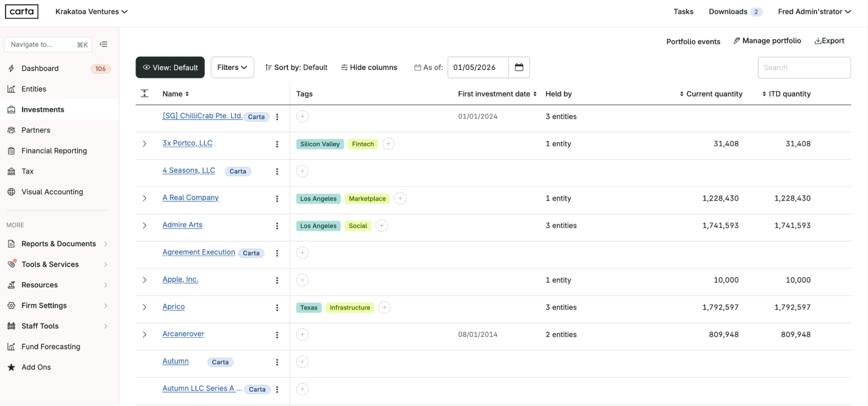Open the Partners section
868x406 pixels.
[x=35, y=130]
